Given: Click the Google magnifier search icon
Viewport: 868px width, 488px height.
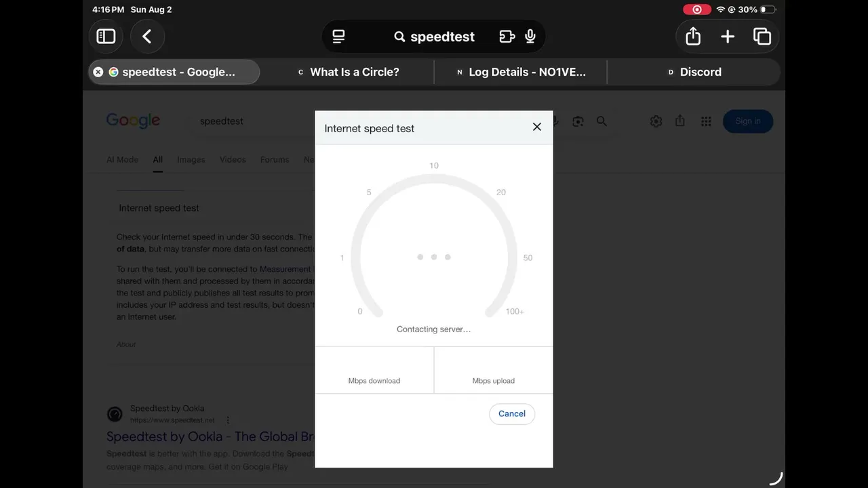Looking at the screenshot, I should [601, 121].
